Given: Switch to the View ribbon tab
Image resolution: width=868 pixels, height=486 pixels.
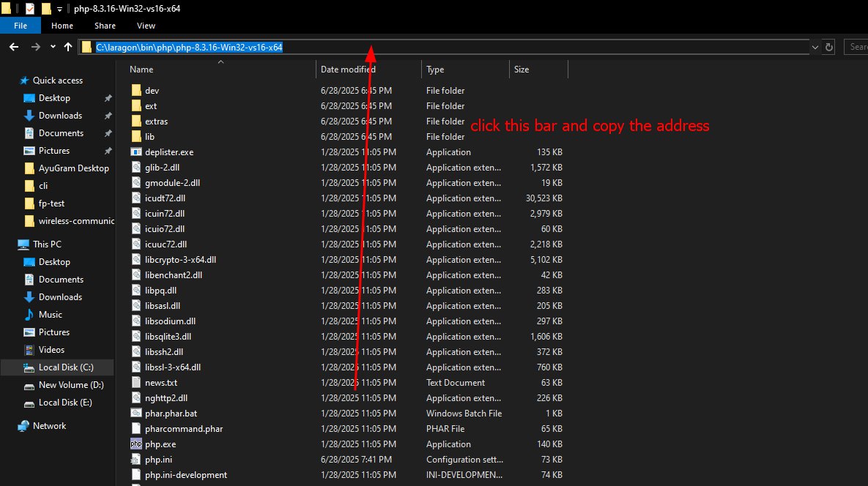Looking at the screenshot, I should tap(146, 26).
